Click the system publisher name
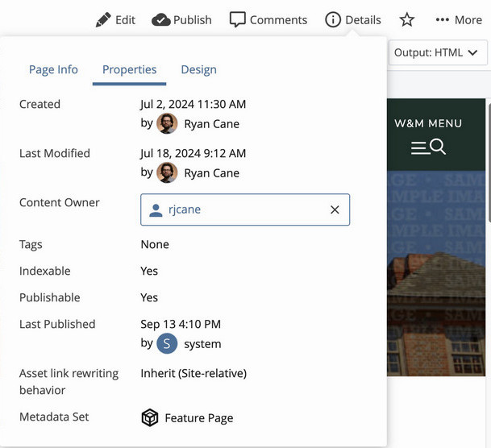491x448 pixels. [202, 344]
